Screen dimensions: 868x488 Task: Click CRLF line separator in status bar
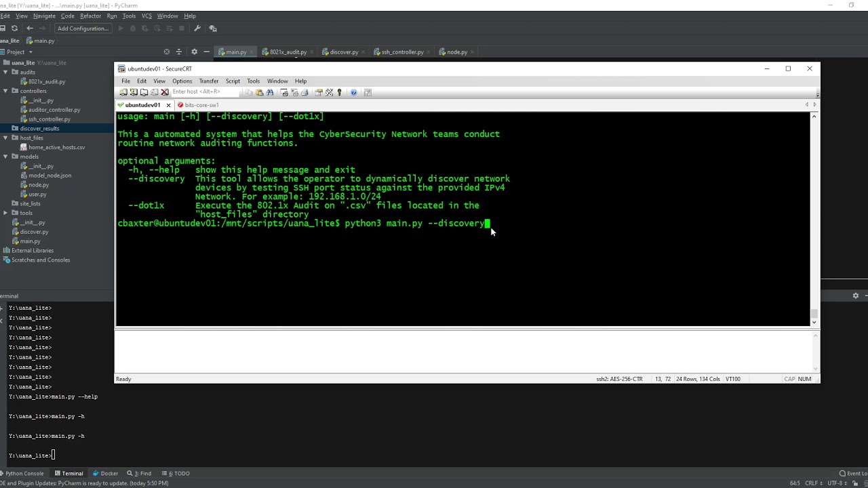coord(813,483)
